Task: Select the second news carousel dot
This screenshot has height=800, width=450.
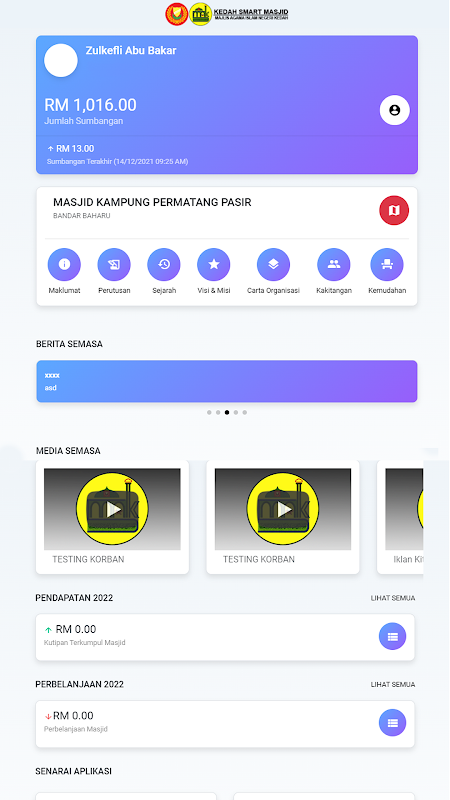Action: [x=218, y=412]
